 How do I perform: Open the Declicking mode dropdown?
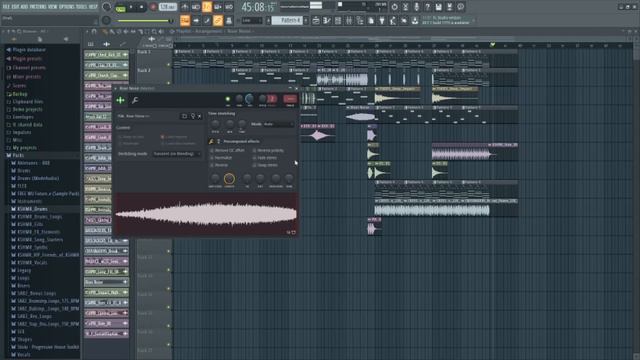(x=176, y=154)
